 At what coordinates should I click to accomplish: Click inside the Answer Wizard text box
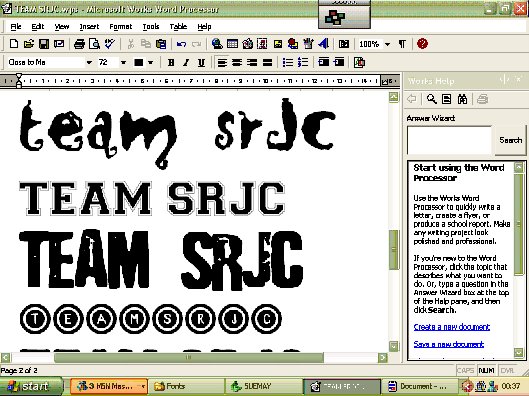click(x=449, y=140)
